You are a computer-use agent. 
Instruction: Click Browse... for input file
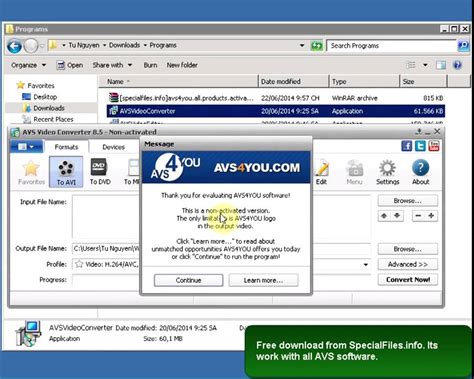[408, 201]
